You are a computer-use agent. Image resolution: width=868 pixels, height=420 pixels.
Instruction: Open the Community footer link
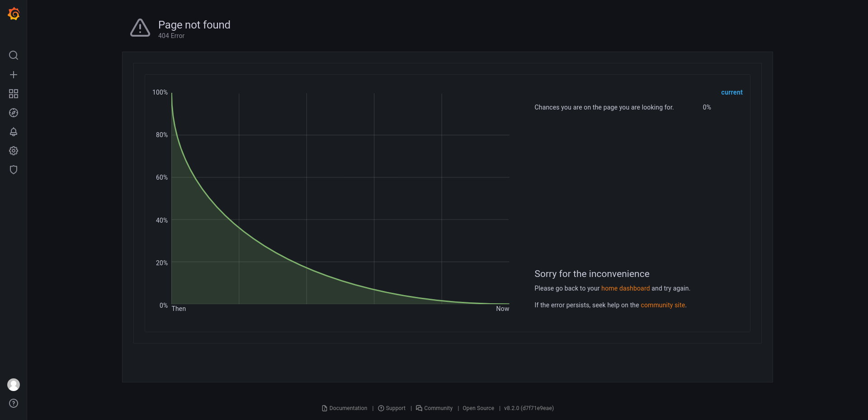click(434, 408)
